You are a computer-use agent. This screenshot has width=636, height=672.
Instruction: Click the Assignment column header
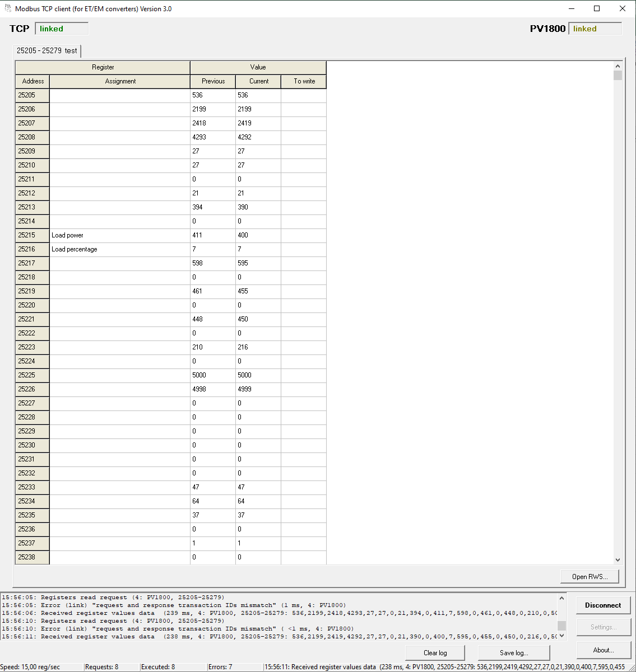[120, 81]
